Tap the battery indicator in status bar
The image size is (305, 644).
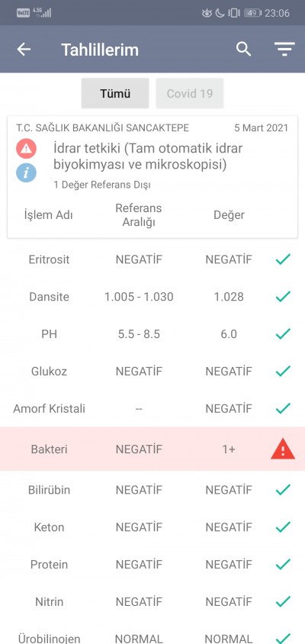pos(253,13)
